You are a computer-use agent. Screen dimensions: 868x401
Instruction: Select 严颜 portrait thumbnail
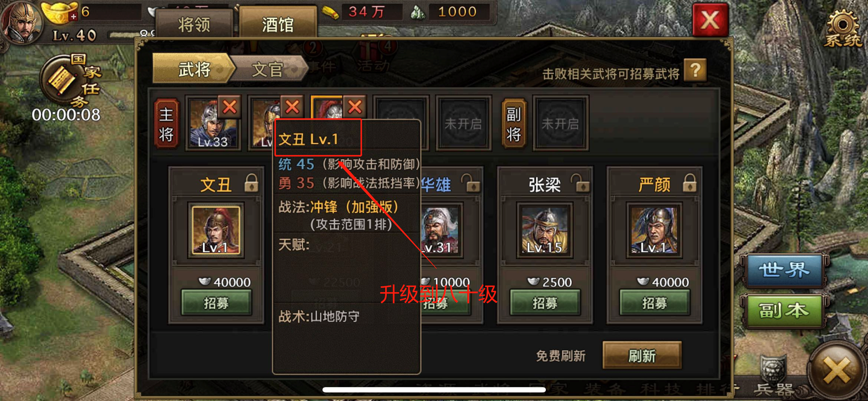click(x=654, y=230)
